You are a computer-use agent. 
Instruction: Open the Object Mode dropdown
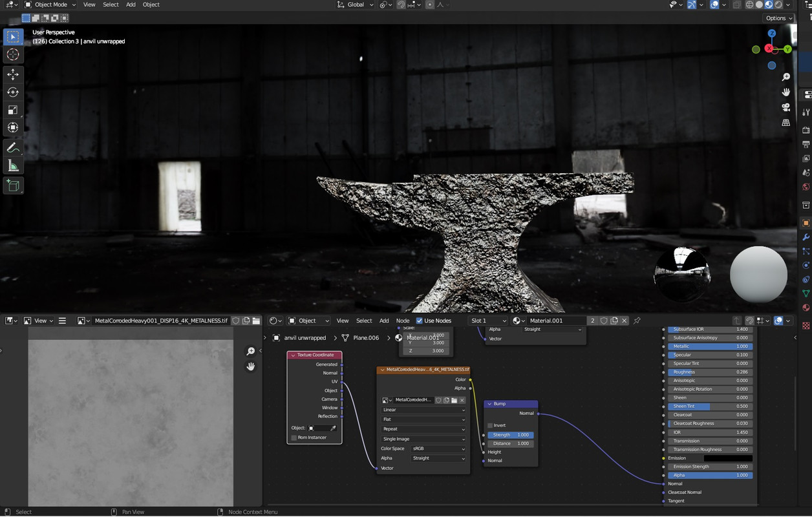pyautogui.click(x=50, y=5)
